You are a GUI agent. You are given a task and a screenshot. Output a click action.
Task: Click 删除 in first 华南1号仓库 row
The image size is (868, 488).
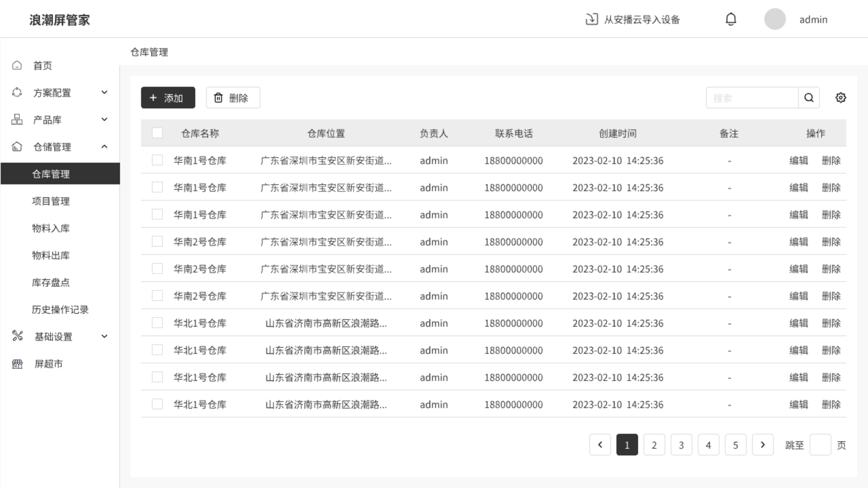pyautogui.click(x=831, y=160)
